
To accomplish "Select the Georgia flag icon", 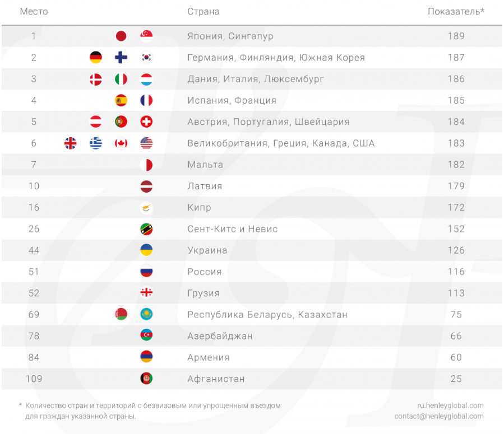I will [x=146, y=293].
